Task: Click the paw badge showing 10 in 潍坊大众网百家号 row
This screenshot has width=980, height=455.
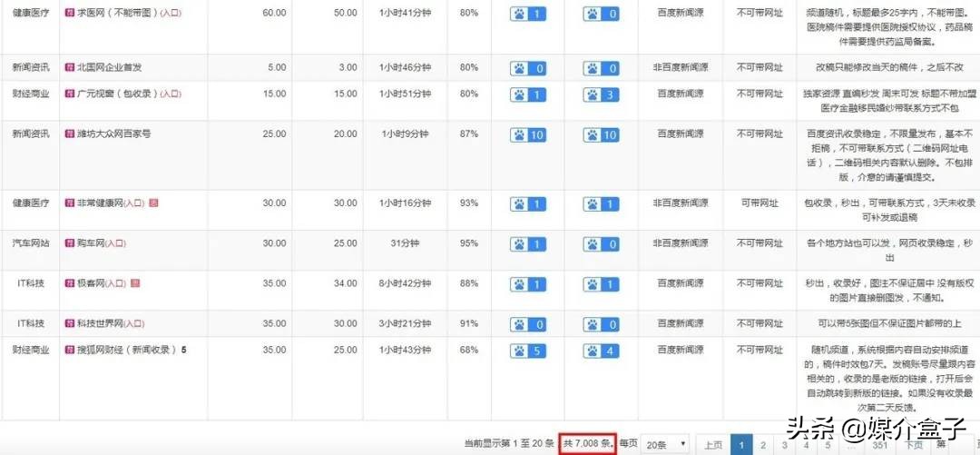Action: click(x=529, y=134)
